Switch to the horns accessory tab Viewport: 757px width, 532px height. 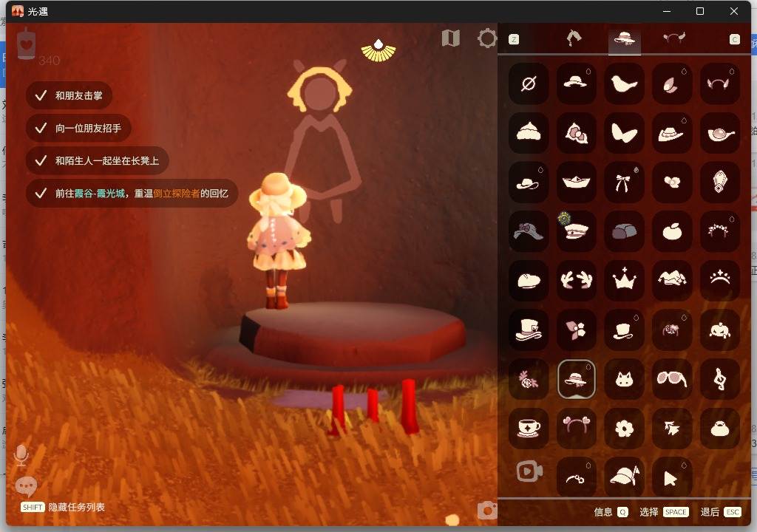coord(674,38)
